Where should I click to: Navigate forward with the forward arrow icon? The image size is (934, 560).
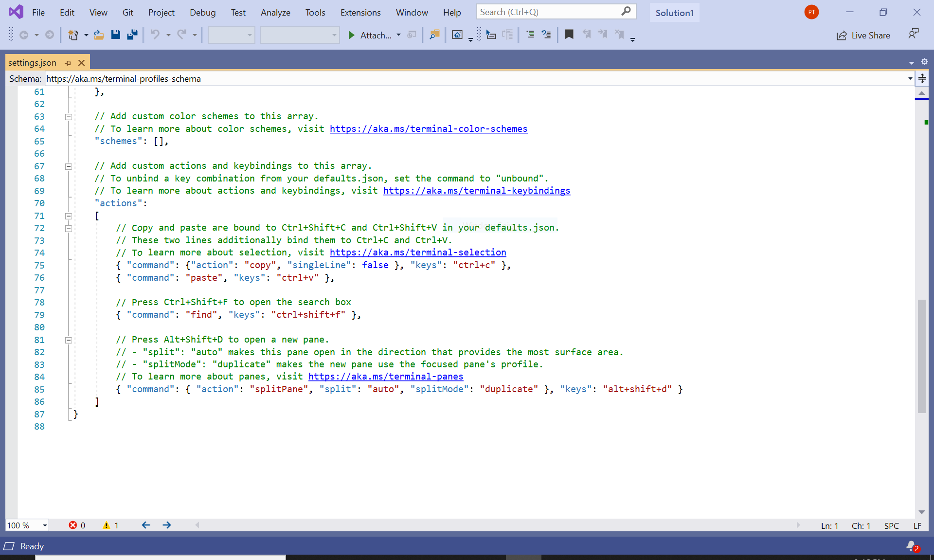(x=50, y=35)
